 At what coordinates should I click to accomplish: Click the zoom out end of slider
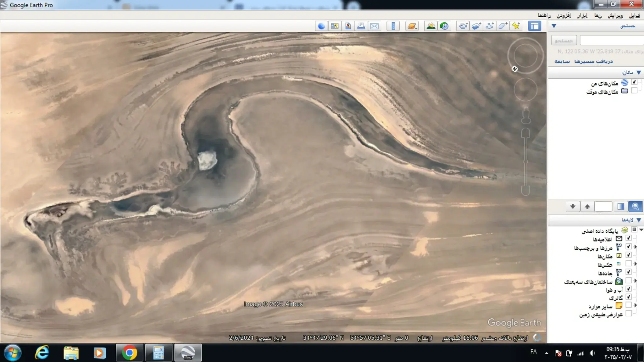point(526,190)
